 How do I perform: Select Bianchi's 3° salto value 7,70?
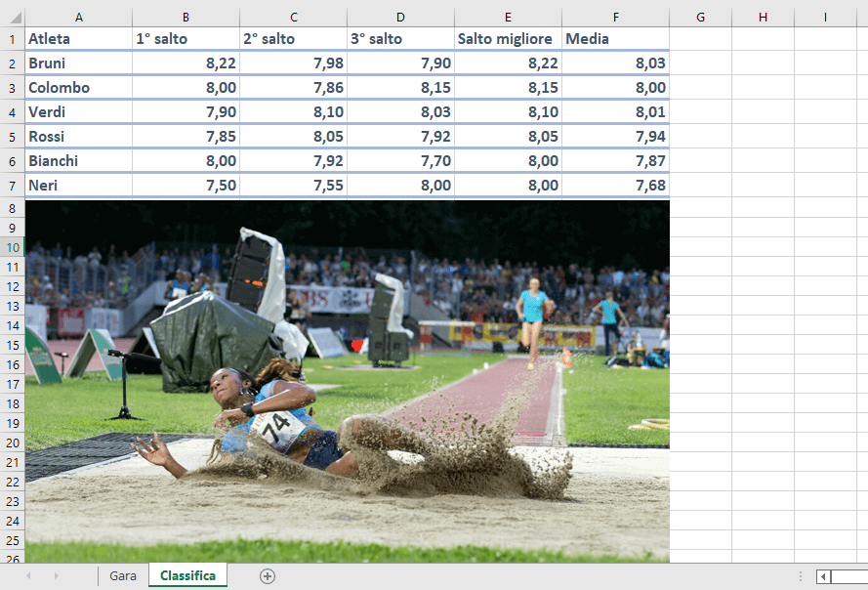pos(400,160)
